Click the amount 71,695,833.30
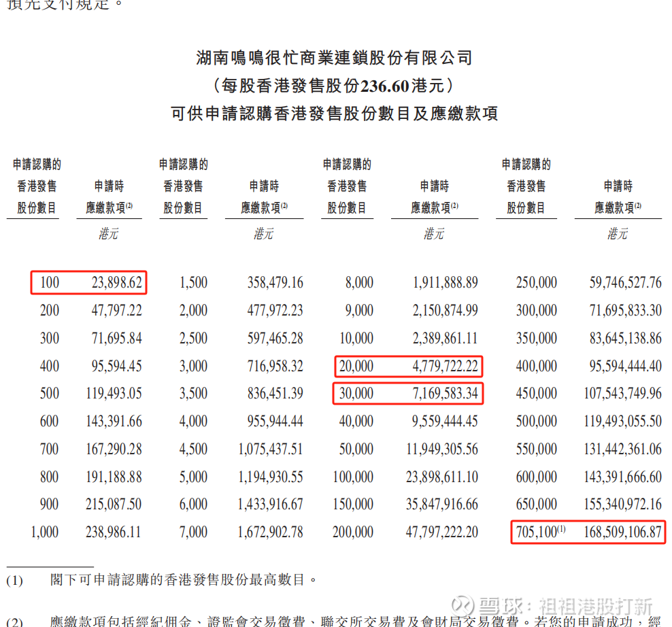The height and width of the screenshot is (627, 672). click(x=626, y=310)
